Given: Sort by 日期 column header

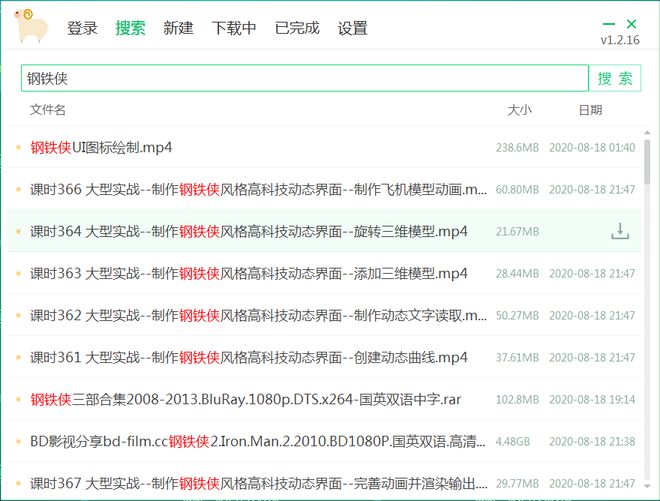Looking at the screenshot, I should 590,110.
